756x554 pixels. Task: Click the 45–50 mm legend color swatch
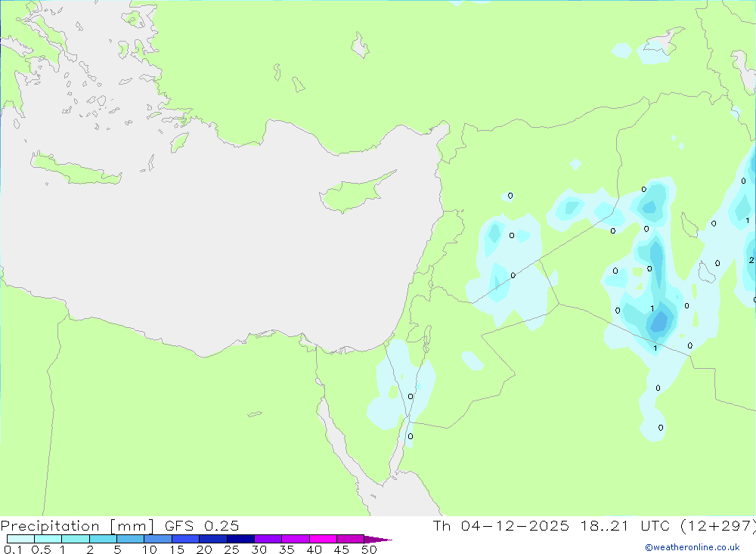pyautogui.click(x=350, y=539)
